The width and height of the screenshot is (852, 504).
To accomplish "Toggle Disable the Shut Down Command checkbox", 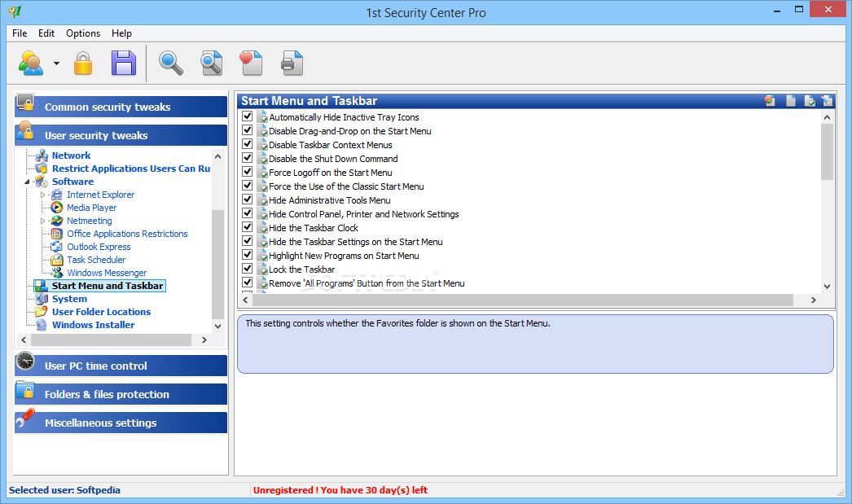I will point(248,158).
